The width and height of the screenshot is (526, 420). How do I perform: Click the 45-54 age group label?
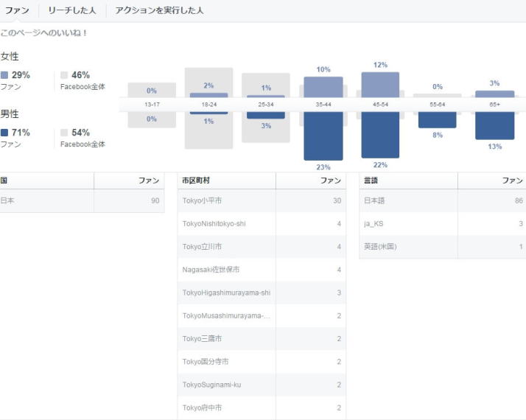tap(380, 105)
